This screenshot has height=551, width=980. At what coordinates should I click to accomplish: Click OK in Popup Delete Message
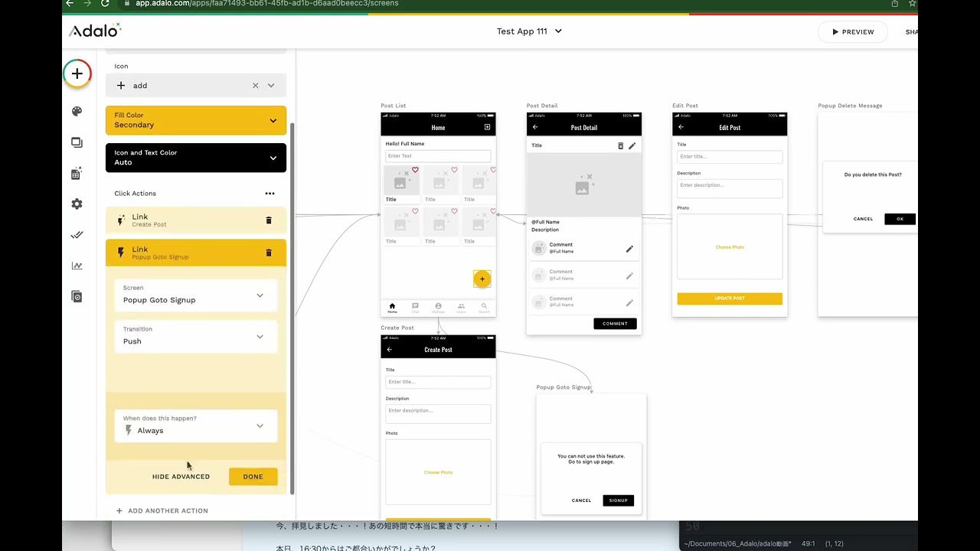coord(900,219)
